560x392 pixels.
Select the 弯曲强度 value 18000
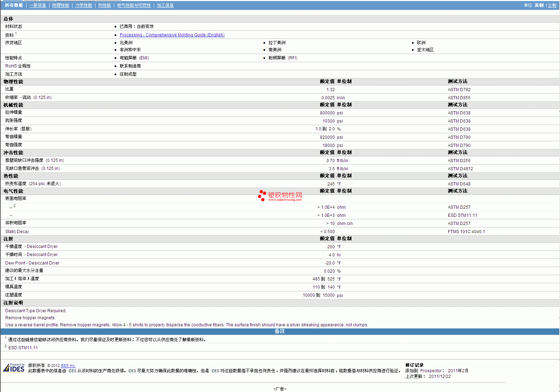pyautogui.click(x=328, y=145)
